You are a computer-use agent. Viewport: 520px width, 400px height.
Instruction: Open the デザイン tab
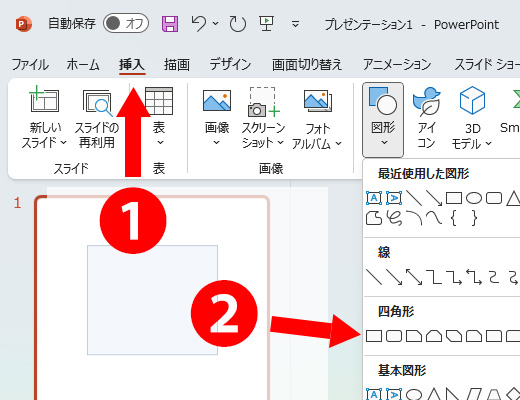pos(230,64)
